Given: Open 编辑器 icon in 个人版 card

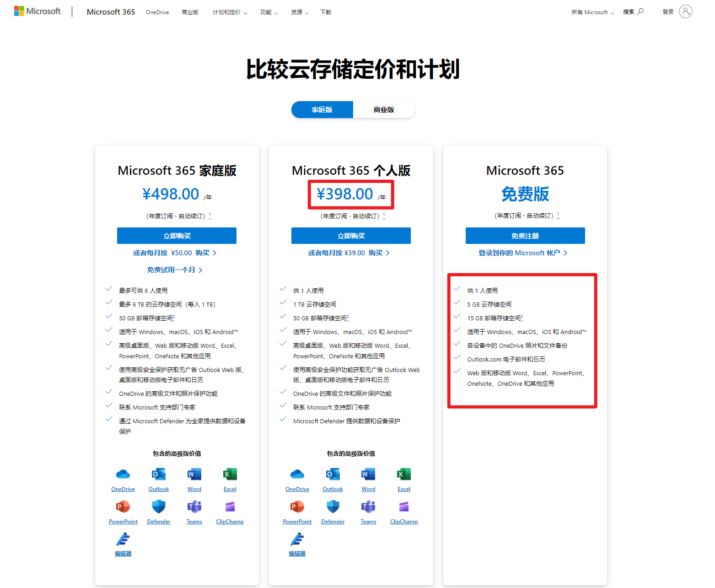Looking at the screenshot, I should point(297,539).
